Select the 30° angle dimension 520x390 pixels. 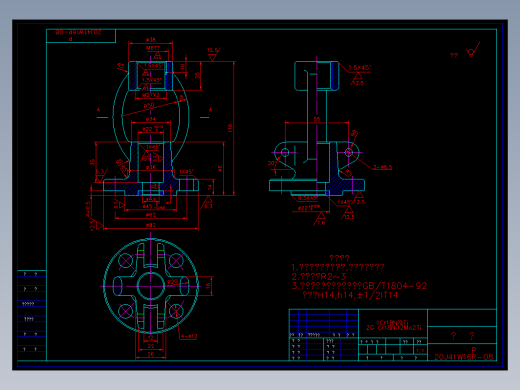tap(272, 163)
